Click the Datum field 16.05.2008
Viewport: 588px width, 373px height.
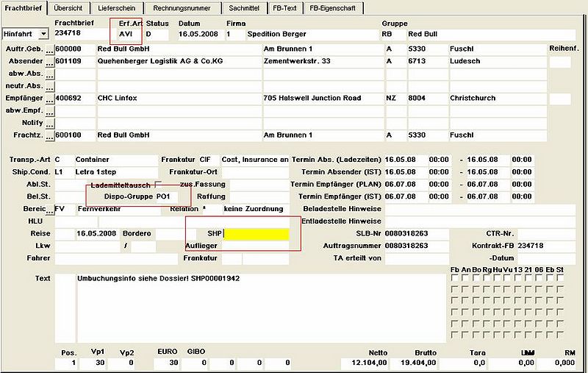coord(200,34)
